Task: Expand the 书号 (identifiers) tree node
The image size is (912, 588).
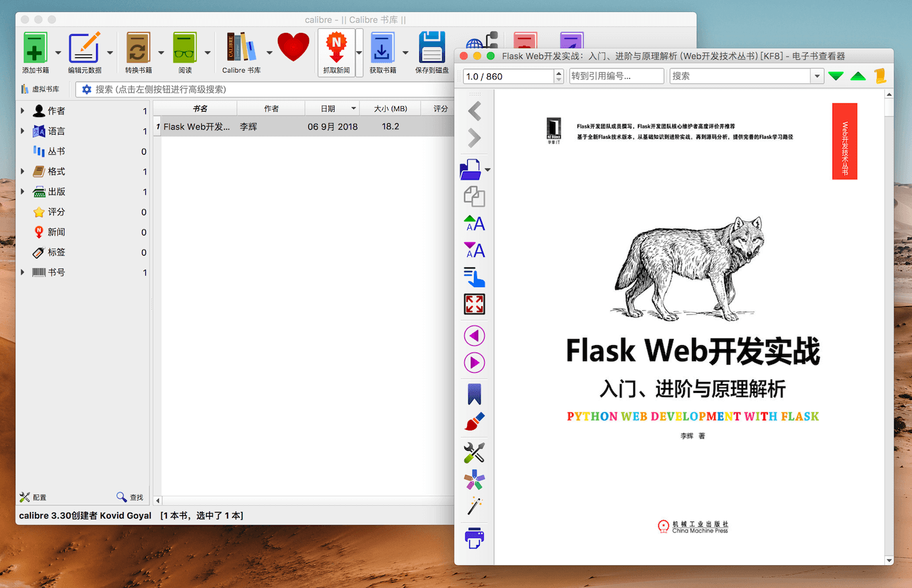Action: point(22,272)
